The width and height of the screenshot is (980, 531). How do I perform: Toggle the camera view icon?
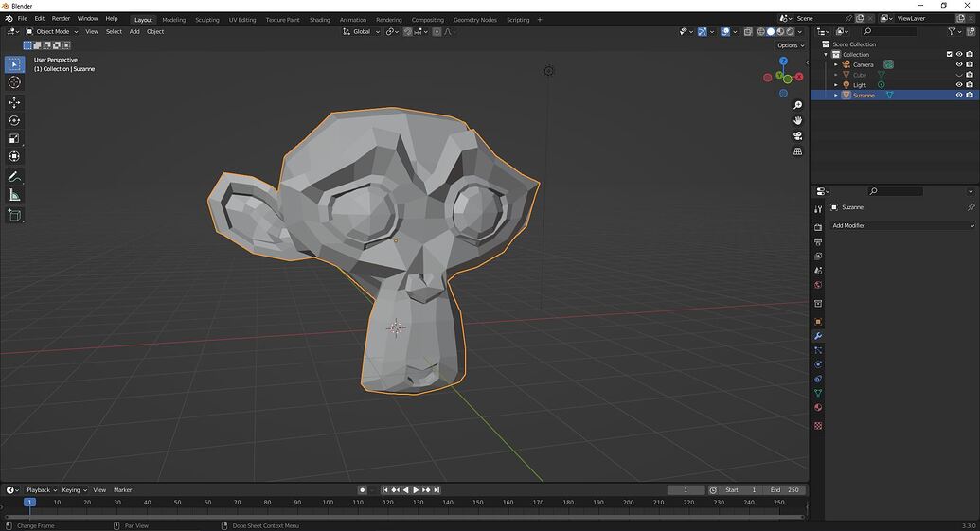coord(797,135)
